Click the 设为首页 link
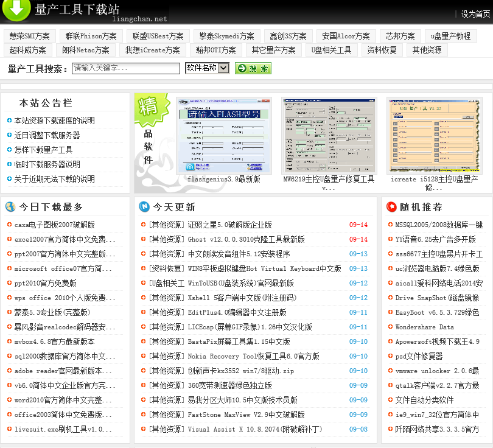This screenshot has width=493, height=448. tap(475, 14)
